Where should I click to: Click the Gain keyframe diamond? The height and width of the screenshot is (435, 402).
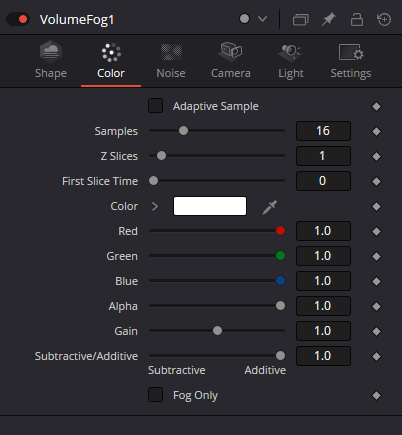pyautogui.click(x=376, y=332)
